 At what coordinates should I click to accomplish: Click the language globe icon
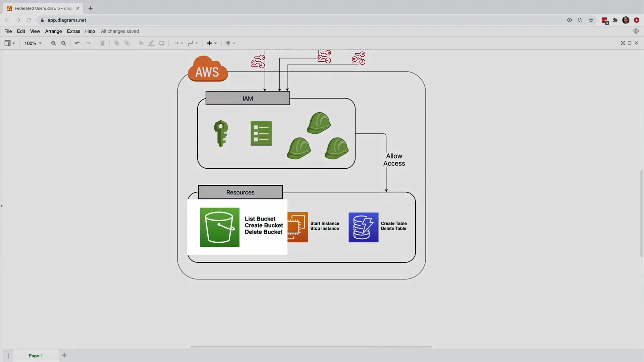636,31
